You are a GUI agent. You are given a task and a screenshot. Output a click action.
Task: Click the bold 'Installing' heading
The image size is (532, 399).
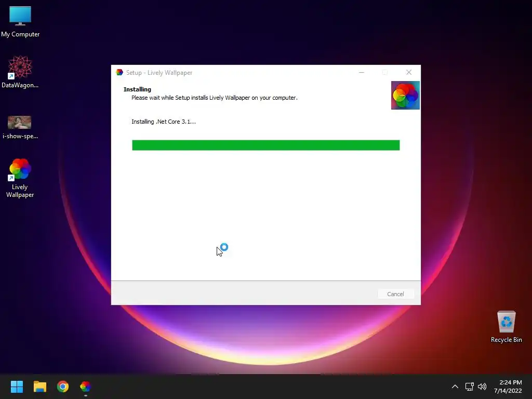pos(137,89)
